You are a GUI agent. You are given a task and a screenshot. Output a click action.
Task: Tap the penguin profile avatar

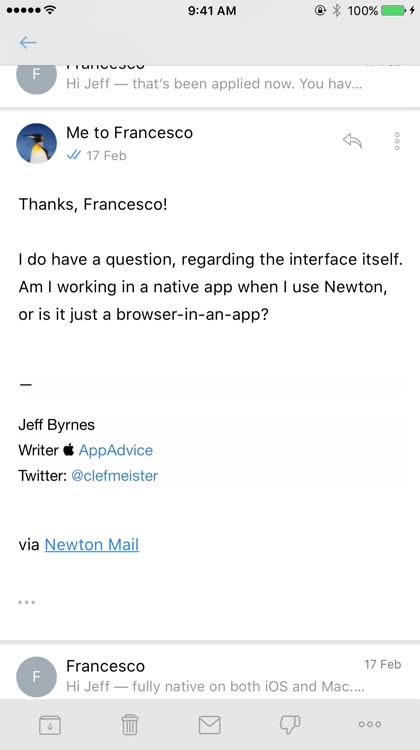[x=36, y=143]
